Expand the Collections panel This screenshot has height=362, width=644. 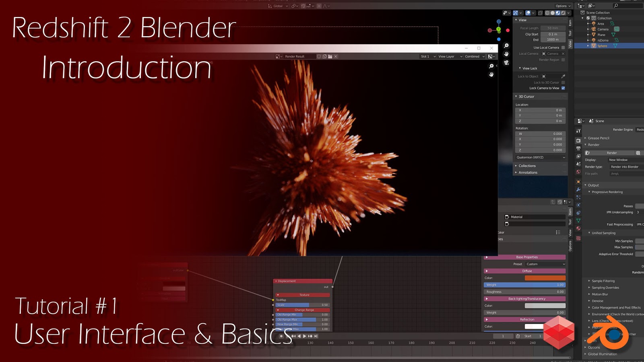pos(541,166)
